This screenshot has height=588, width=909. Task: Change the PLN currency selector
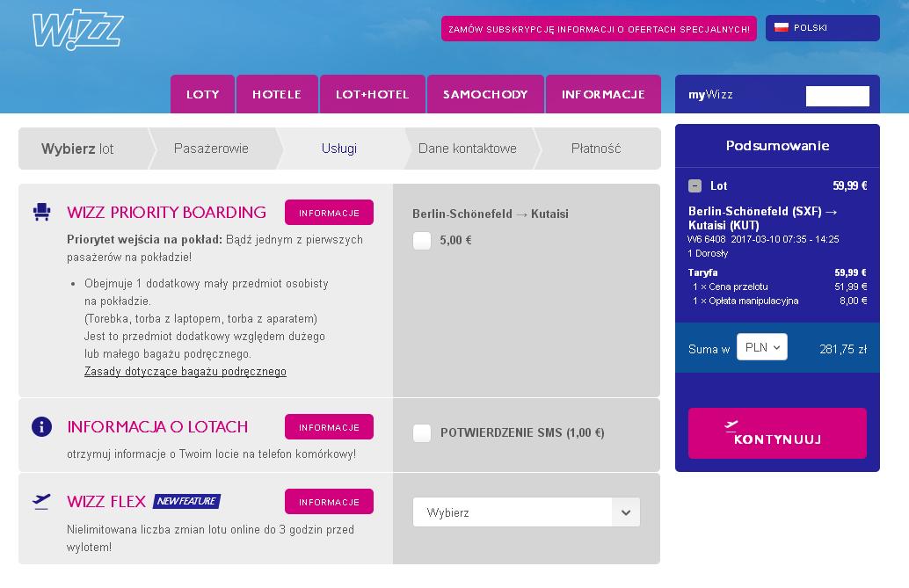click(762, 347)
